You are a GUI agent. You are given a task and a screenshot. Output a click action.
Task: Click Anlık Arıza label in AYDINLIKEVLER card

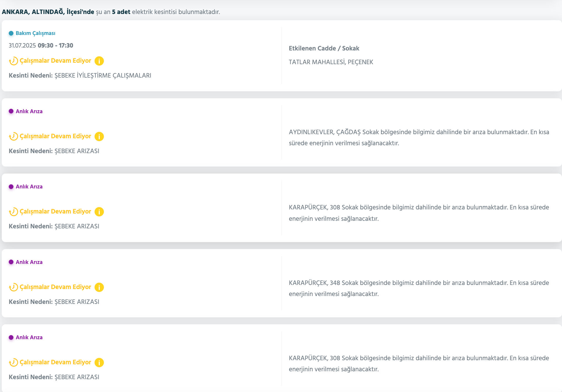pos(29,111)
